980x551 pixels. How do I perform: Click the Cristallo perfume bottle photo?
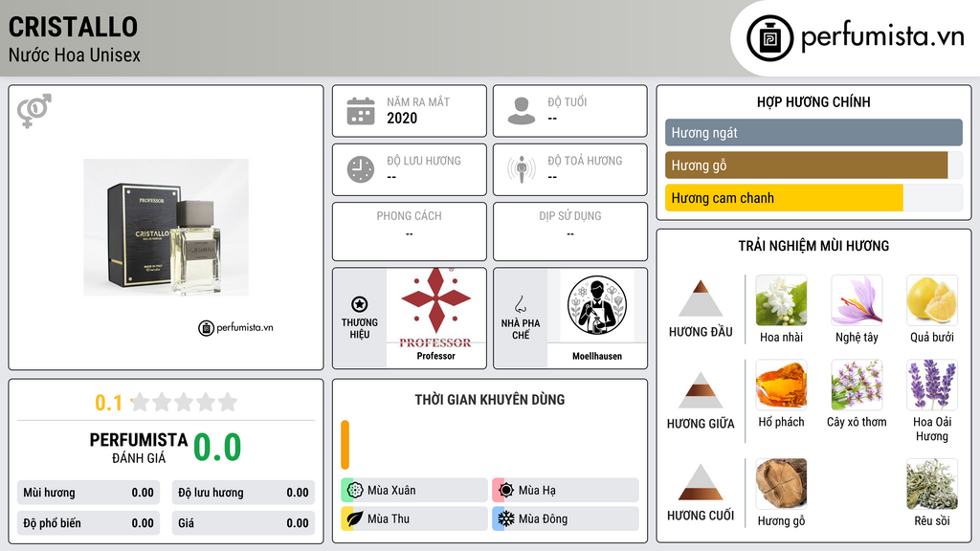pyautogui.click(x=167, y=228)
